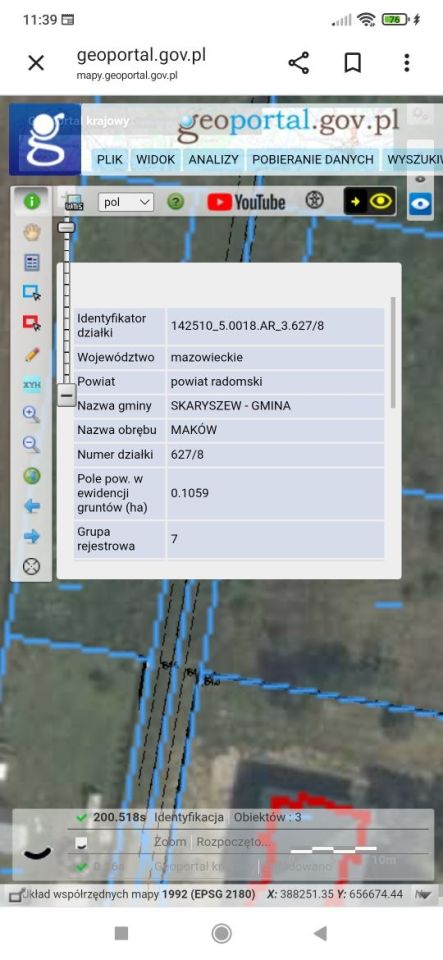This screenshot has height=960, width=443.
Task: Open help with green question mark
Action: 176,202
